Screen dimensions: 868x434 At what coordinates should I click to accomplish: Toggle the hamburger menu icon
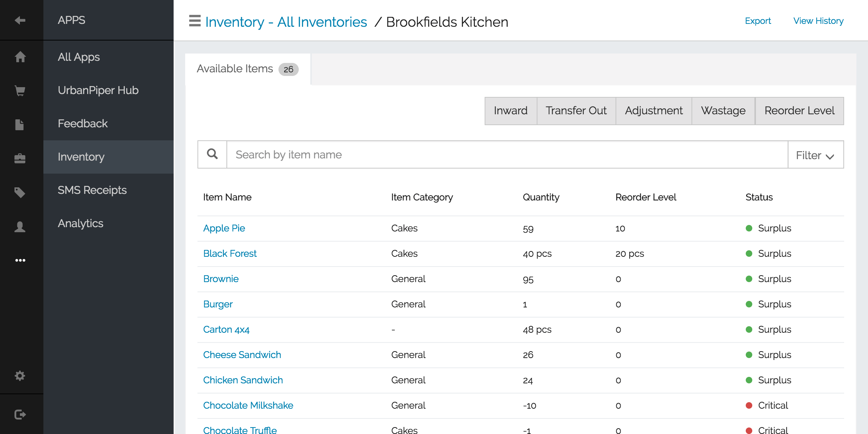195,21
